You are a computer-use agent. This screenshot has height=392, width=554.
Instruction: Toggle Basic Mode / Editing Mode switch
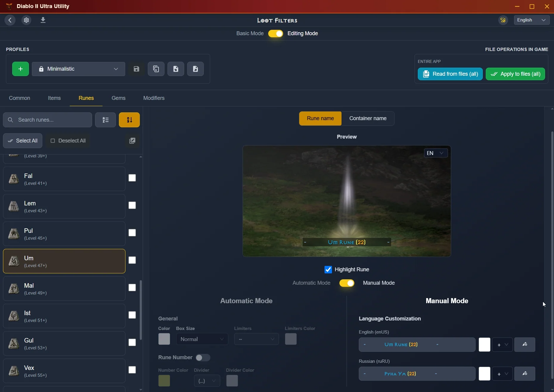276,33
